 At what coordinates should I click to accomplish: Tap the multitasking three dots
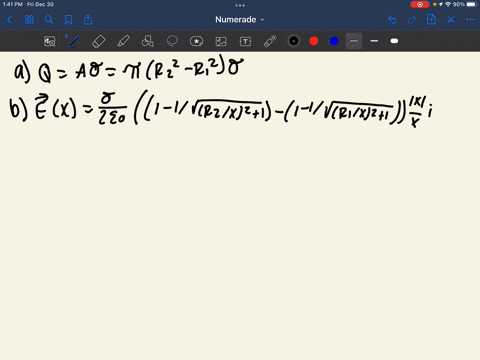click(x=240, y=5)
